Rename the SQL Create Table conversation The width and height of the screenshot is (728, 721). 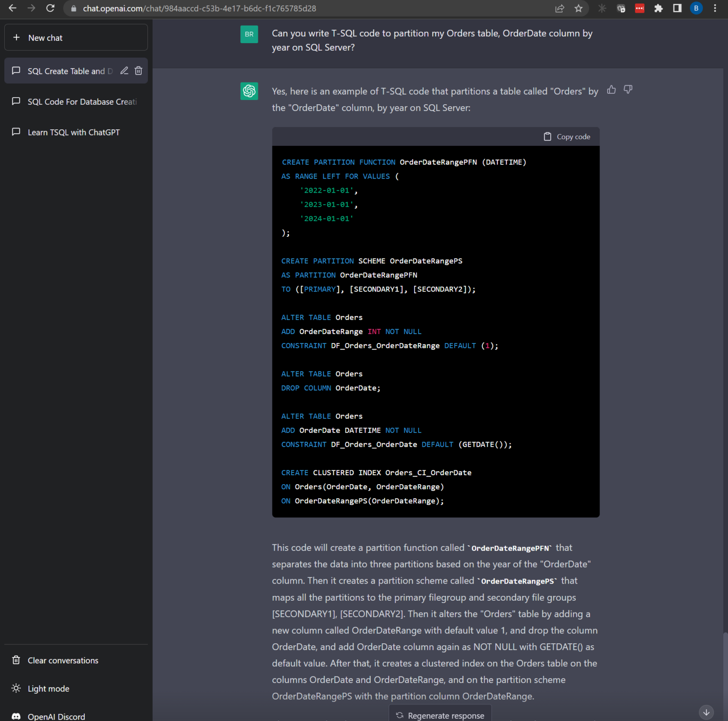click(124, 71)
